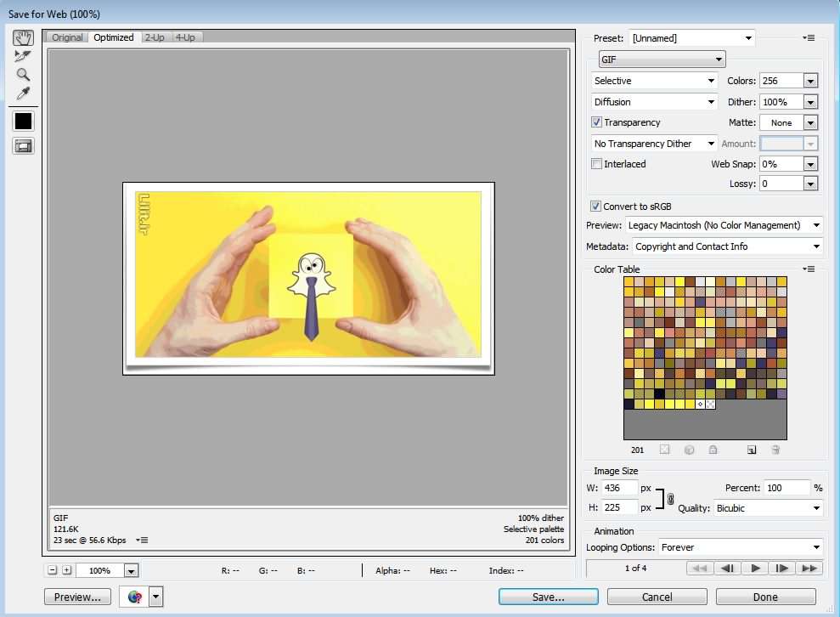This screenshot has height=617, width=840.
Task: Click the black eyedropper color swatch
Action: 23,122
